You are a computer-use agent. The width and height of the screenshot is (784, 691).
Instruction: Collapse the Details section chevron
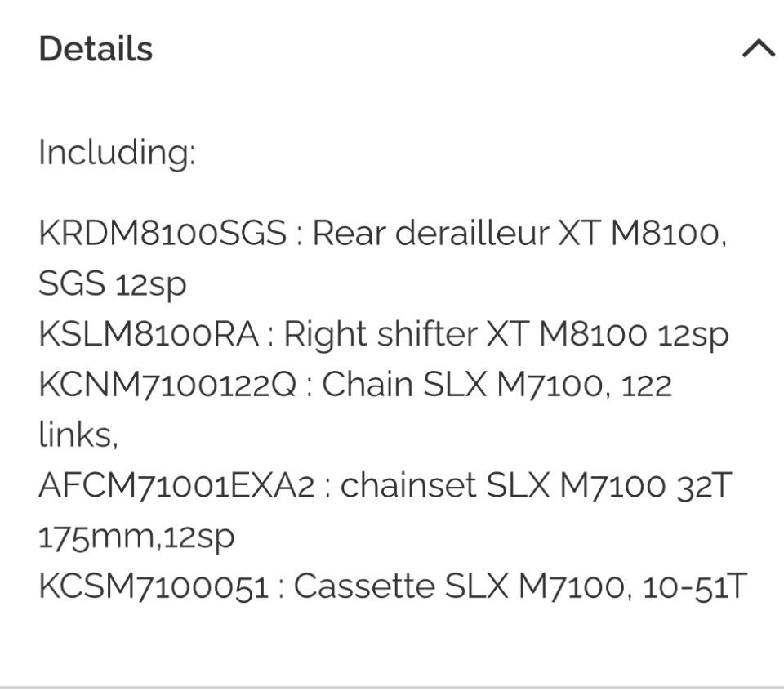pos(758,49)
